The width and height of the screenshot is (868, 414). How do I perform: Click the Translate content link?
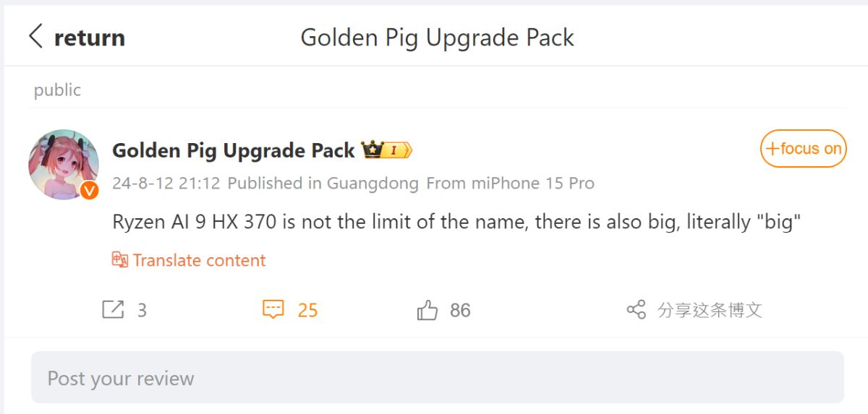pyautogui.click(x=199, y=260)
